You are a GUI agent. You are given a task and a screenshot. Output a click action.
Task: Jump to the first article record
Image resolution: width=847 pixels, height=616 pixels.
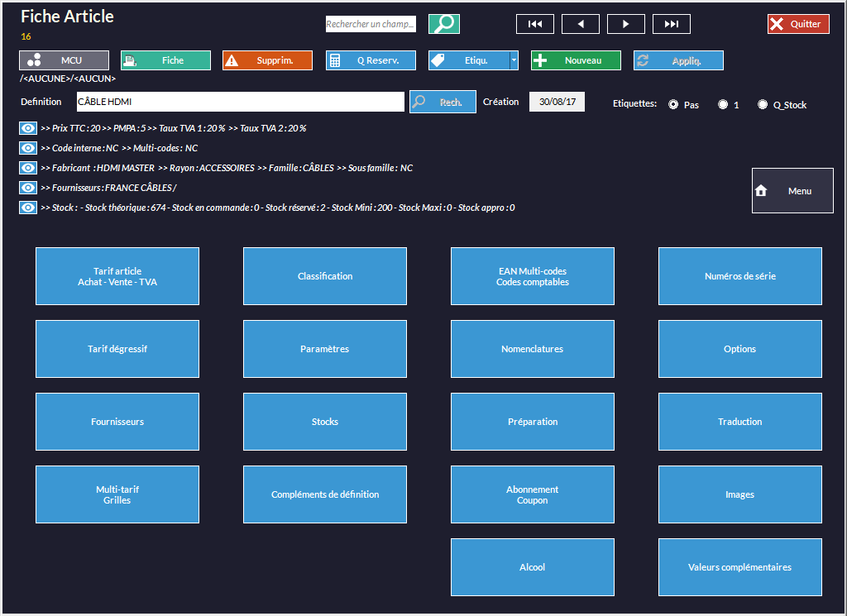(535, 24)
